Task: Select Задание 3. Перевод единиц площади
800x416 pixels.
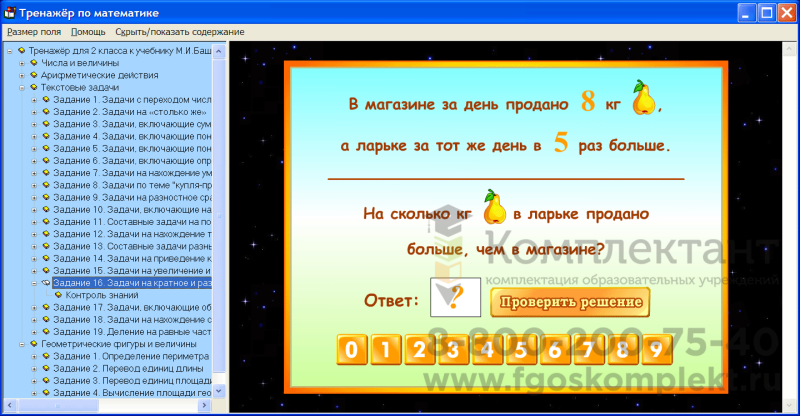Action: tap(132, 381)
